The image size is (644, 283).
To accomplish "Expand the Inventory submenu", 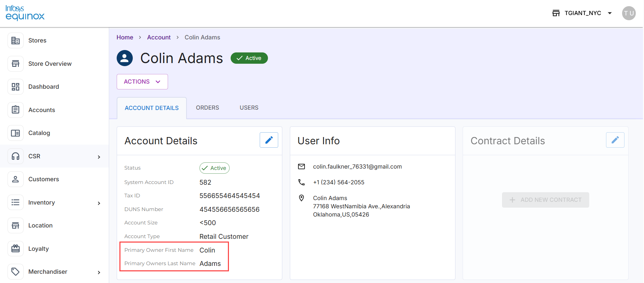I will click(x=99, y=203).
